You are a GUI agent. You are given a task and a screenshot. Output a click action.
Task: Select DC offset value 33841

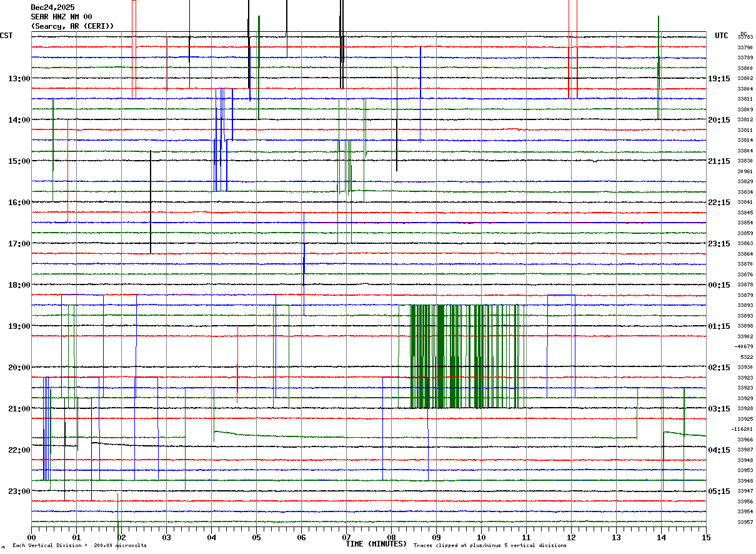[x=745, y=203]
